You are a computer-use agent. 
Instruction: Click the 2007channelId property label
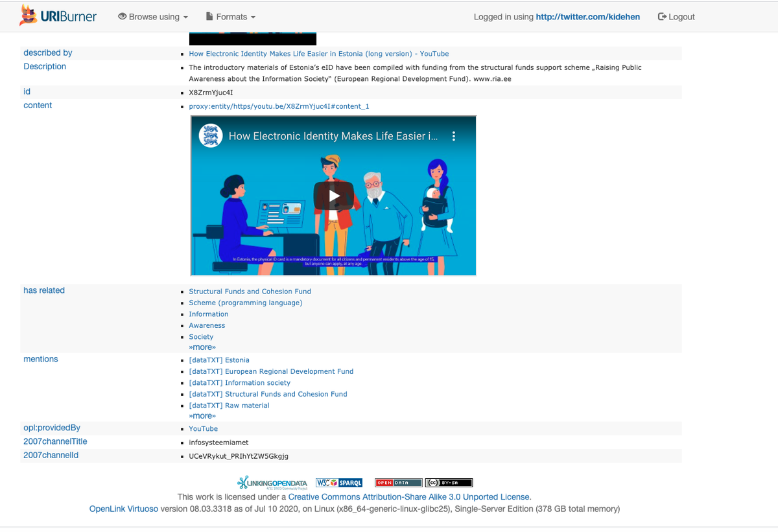tap(51, 455)
